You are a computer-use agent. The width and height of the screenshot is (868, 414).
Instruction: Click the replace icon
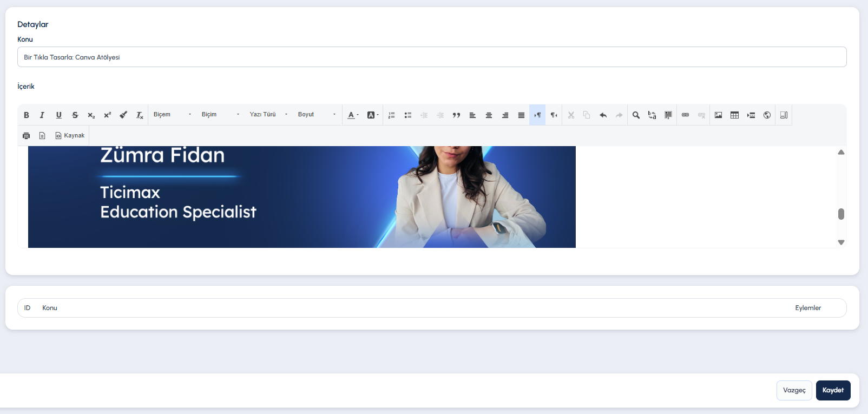[x=652, y=115]
